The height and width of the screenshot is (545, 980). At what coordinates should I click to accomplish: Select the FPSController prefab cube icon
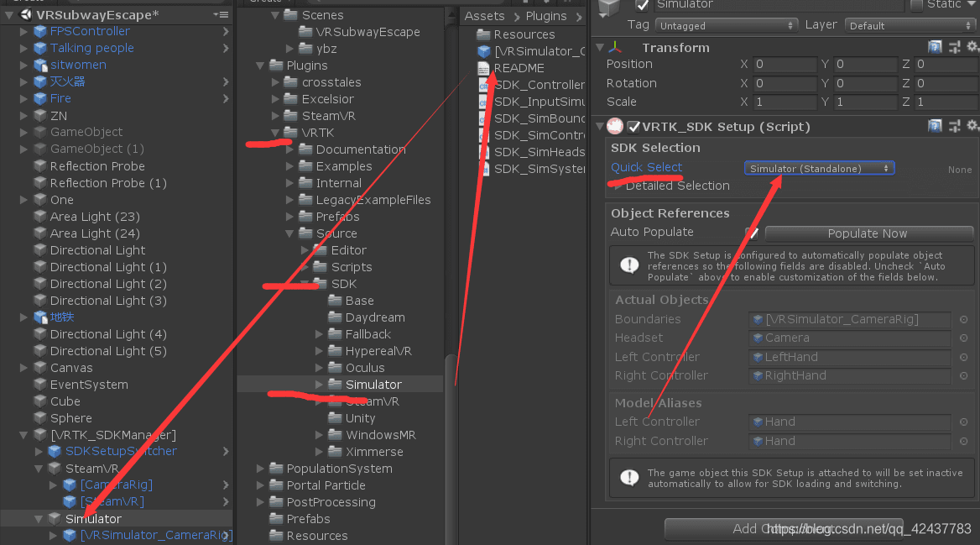[x=40, y=31]
